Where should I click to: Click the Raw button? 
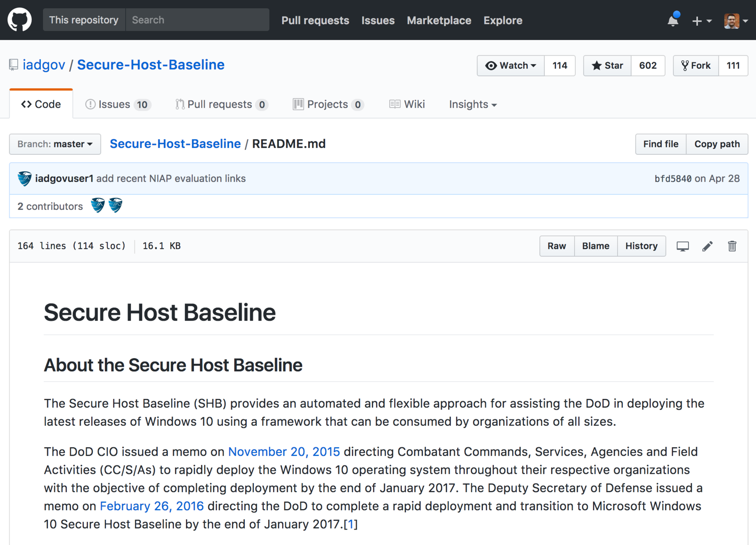[x=556, y=246]
